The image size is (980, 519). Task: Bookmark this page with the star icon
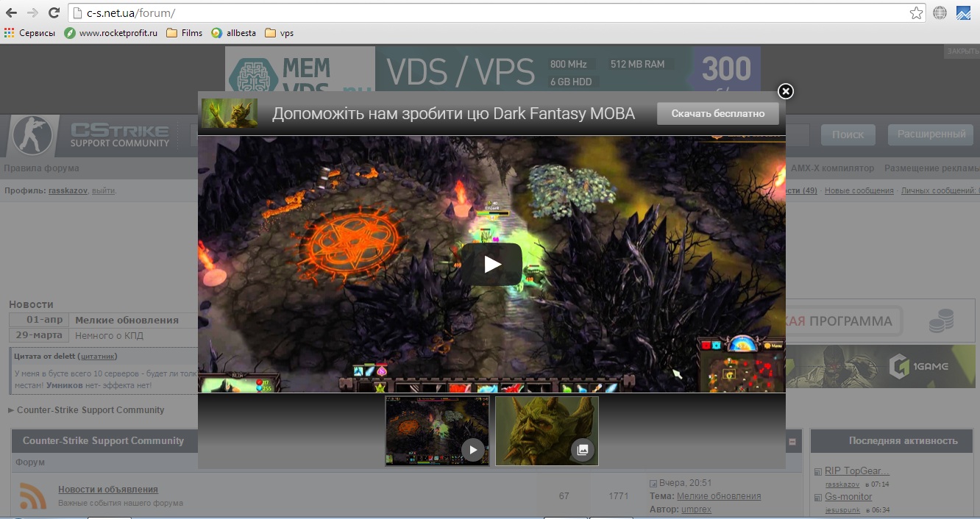(x=916, y=13)
